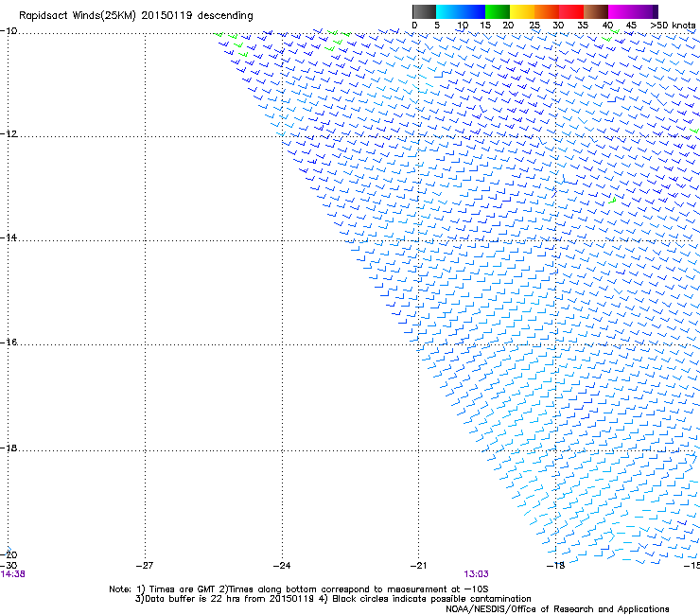
Task: Click the "-18" latitude label on the left axis
Action: (x=9, y=448)
